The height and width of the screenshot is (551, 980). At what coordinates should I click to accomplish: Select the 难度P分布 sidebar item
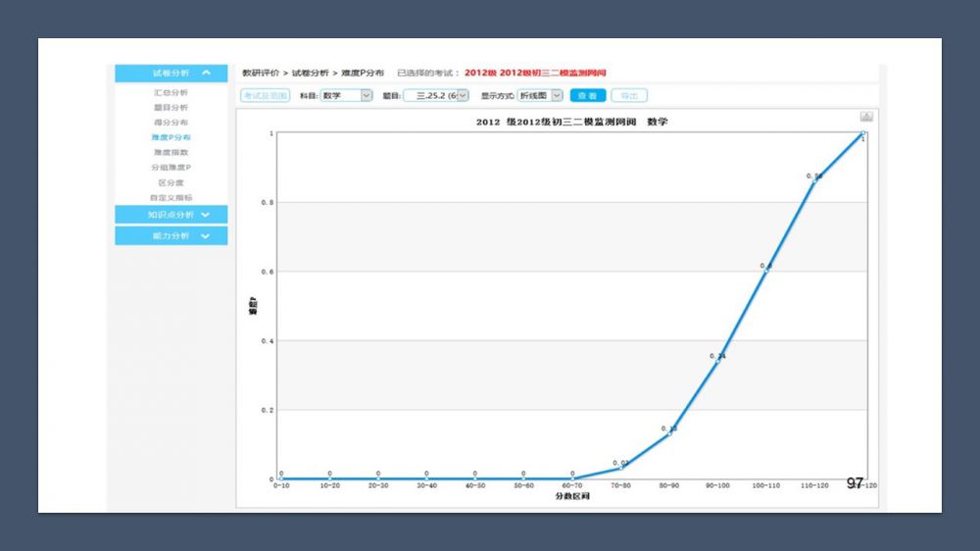[171, 137]
